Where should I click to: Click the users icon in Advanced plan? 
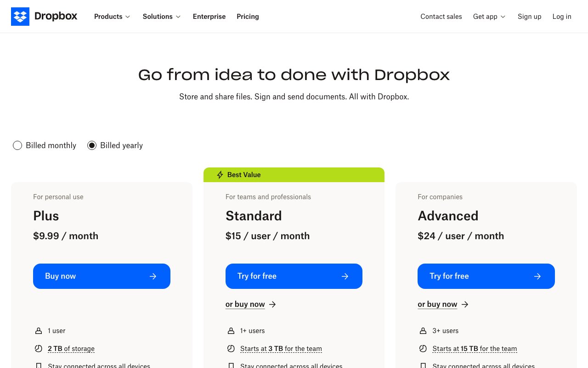(423, 331)
